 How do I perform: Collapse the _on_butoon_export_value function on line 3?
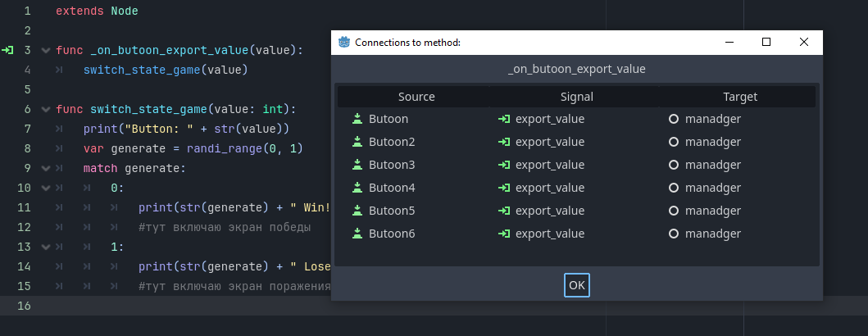(x=45, y=51)
